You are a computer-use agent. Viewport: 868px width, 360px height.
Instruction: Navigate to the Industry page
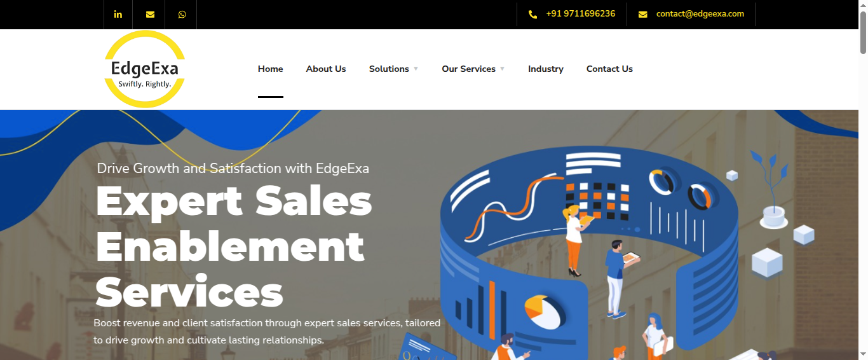coord(546,69)
